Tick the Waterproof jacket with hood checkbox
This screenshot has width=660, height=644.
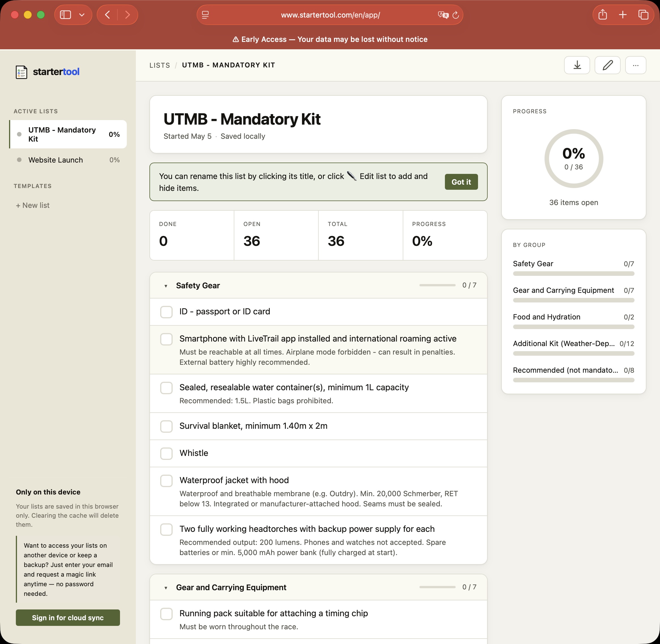point(166,481)
